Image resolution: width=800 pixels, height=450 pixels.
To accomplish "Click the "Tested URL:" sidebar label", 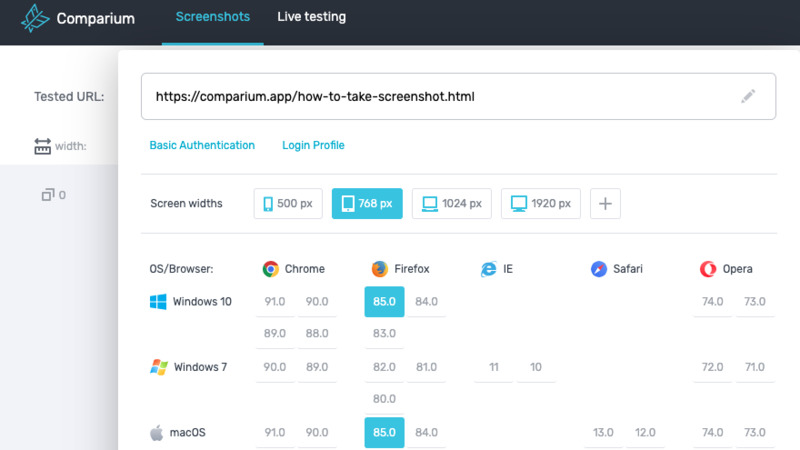I will point(69,96).
